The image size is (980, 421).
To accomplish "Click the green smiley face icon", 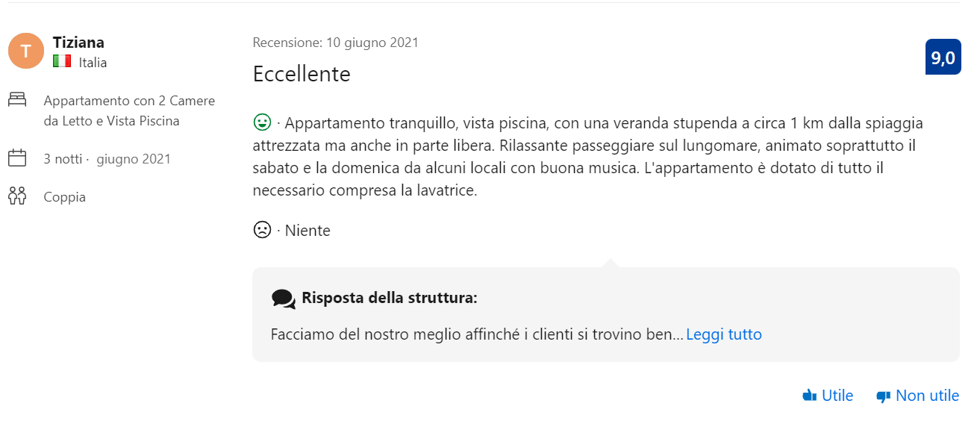I will pos(262,122).
